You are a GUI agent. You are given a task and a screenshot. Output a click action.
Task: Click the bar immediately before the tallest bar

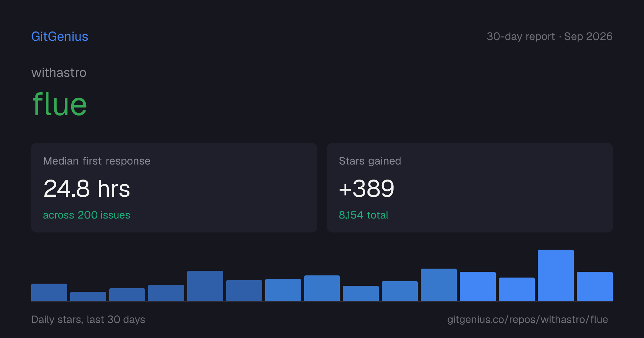click(x=517, y=289)
